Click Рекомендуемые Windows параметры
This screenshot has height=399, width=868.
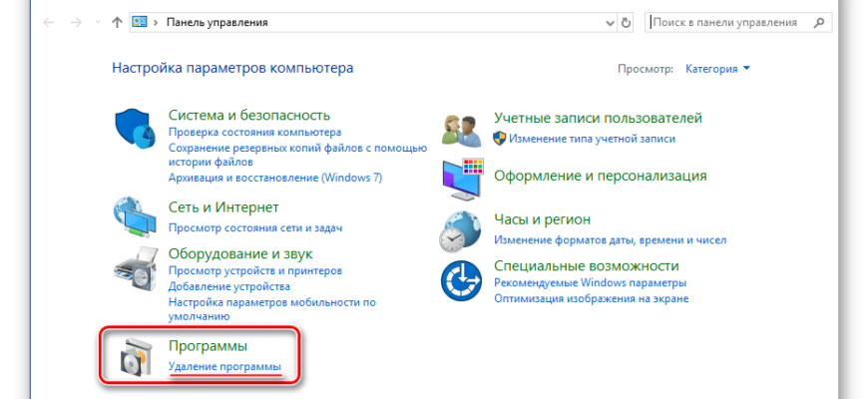click(590, 282)
